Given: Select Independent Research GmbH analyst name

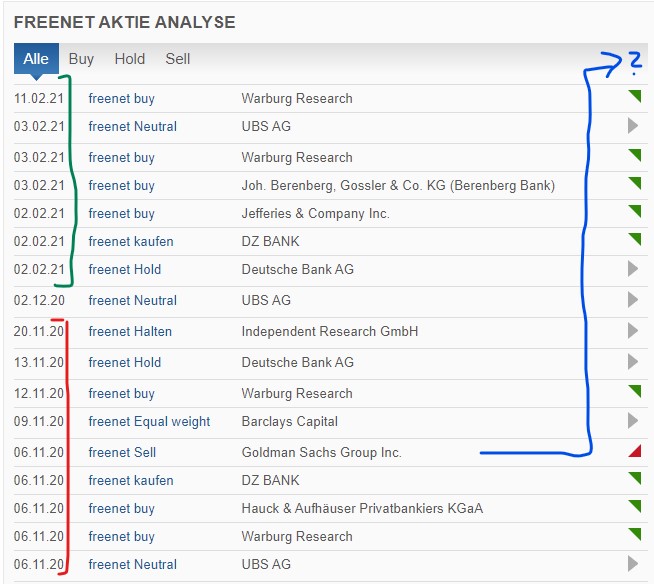Looking at the screenshot, I should tap(330, 332).
